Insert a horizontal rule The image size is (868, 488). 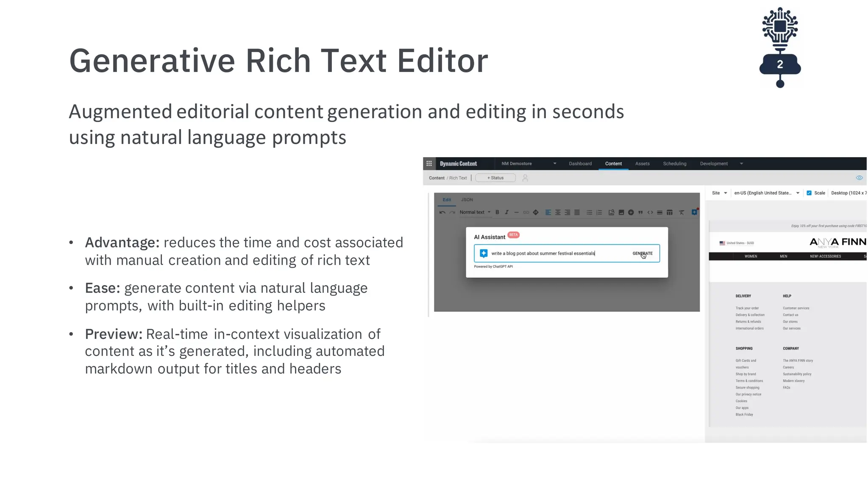[x=659, y=212]
